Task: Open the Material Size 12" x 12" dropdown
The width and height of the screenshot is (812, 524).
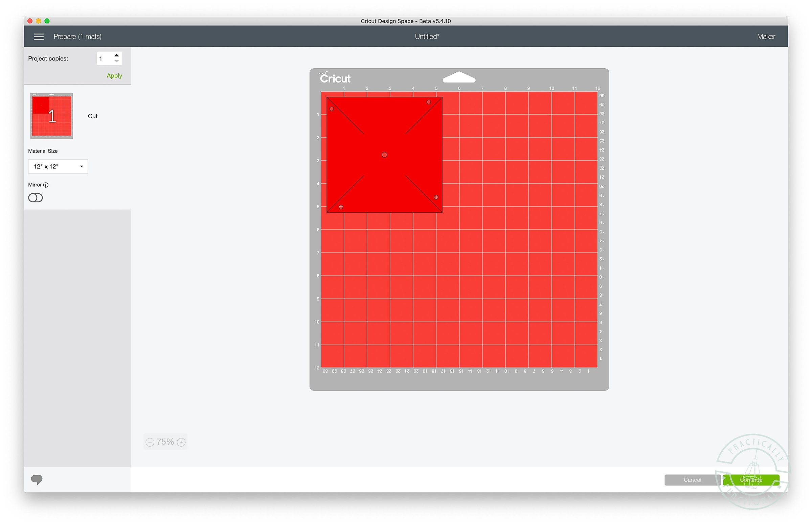Action: point(58,166)
